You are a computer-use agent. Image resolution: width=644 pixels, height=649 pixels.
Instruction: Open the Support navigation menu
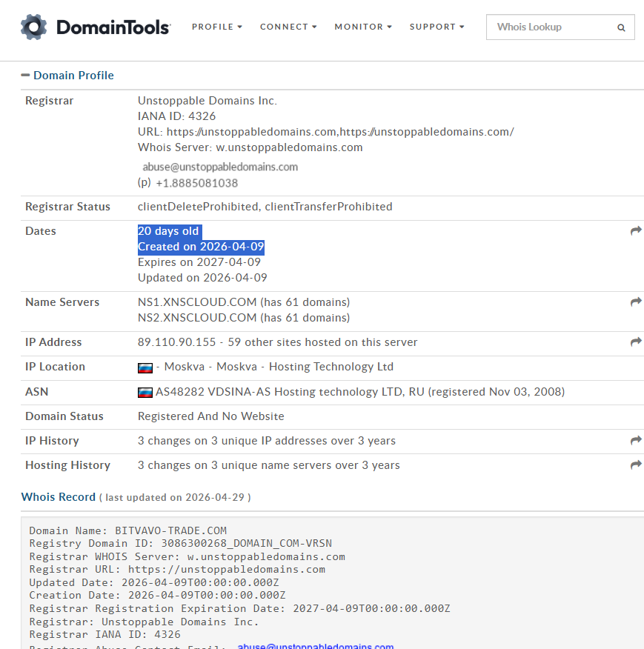coord(436,27)
